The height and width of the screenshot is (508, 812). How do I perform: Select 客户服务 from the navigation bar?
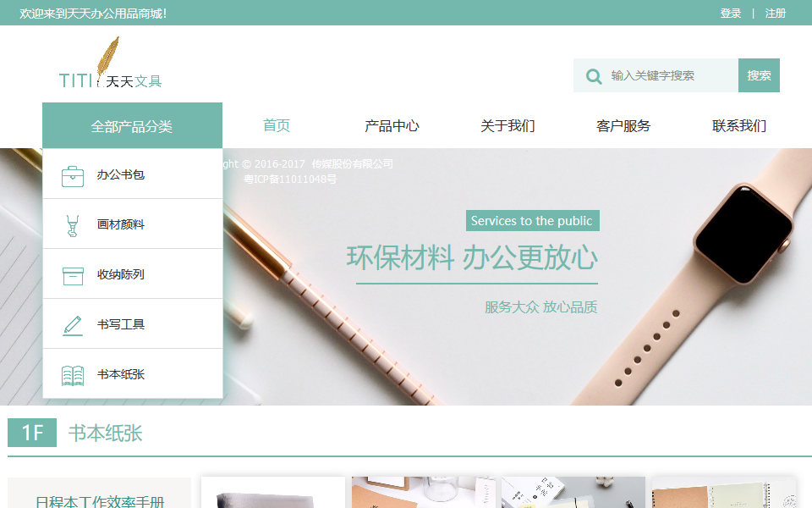[623, 126]
